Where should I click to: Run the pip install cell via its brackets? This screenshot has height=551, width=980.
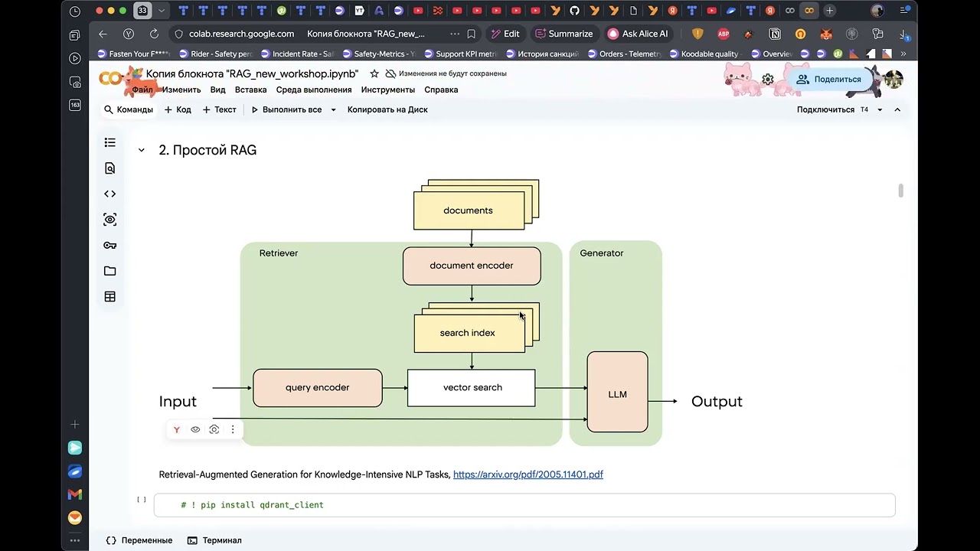point(142,500)
